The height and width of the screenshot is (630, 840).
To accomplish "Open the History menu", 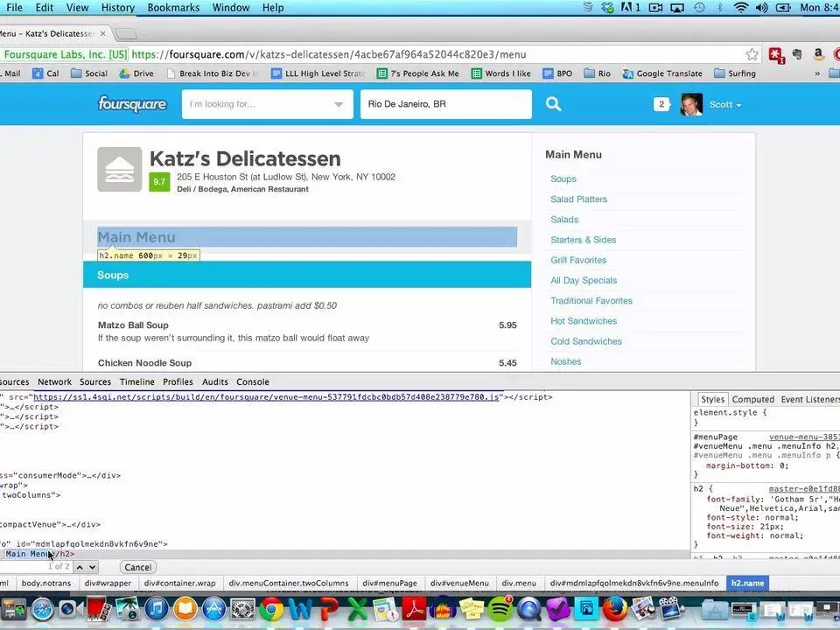I will [x=118, y=8].
